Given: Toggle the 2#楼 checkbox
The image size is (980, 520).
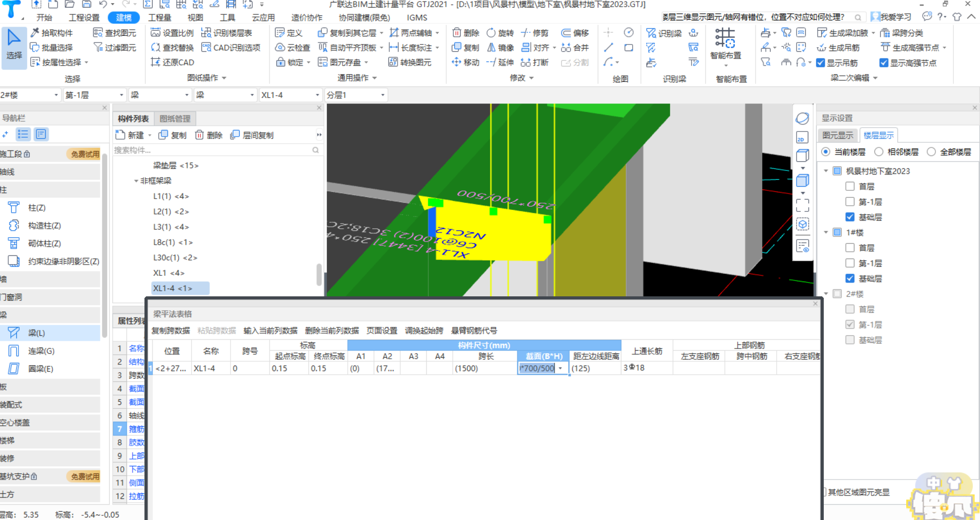Looking at the screenshot, I should coord(838,294).
